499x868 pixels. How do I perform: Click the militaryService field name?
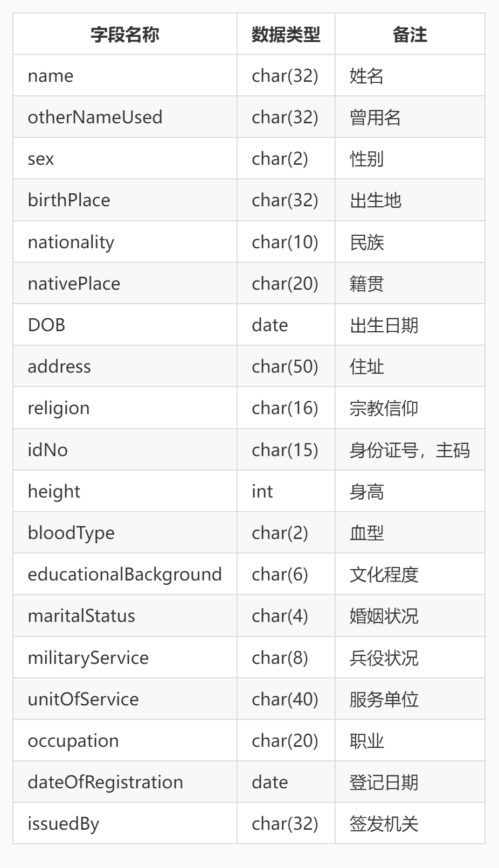point(88,658)
